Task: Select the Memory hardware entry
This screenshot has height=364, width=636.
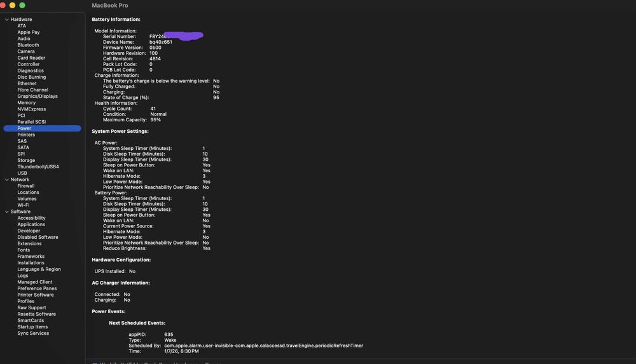Action: click(27, 102)
